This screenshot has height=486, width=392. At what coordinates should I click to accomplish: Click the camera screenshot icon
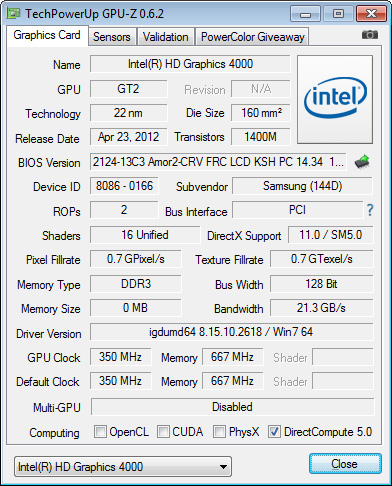[x=370, y=34]
